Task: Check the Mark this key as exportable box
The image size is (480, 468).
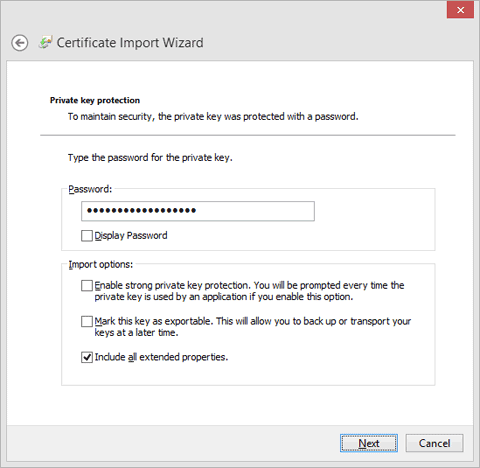Action: pyautogui.click(x=87, y=321)
